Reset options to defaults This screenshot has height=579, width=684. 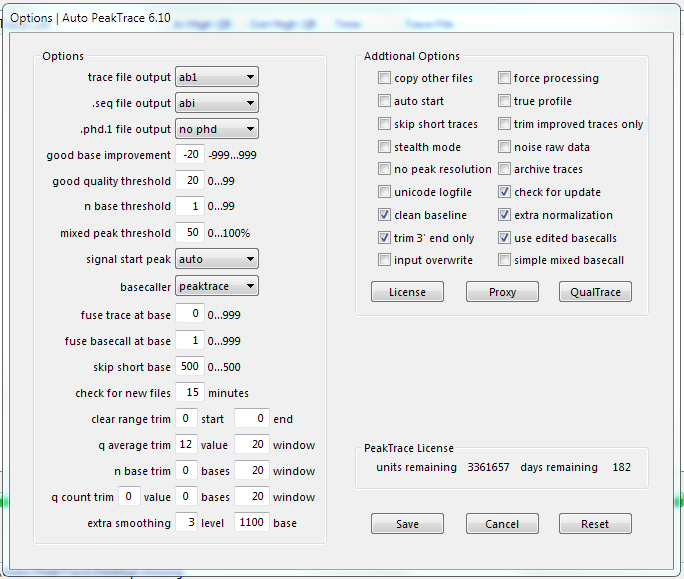tap(595, 524)
